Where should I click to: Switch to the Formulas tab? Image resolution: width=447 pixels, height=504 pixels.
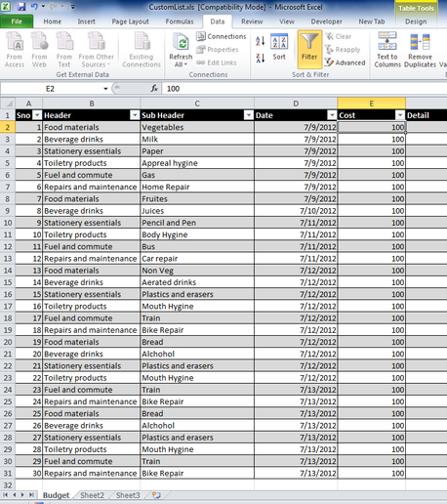tap(180, 21)
